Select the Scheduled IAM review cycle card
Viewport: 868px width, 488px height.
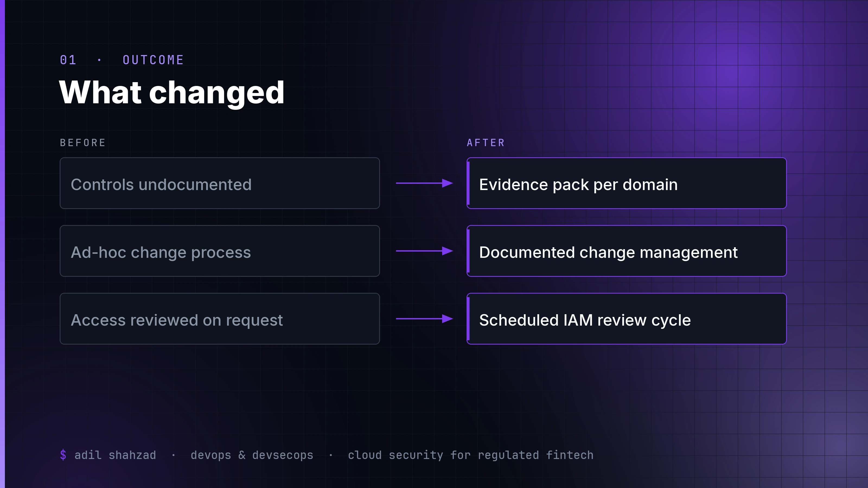[626, 319]
